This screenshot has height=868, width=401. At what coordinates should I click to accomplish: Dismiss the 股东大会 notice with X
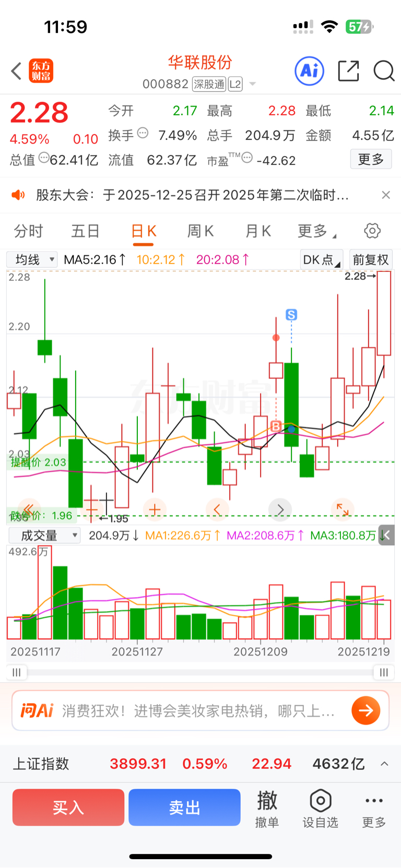386,195
